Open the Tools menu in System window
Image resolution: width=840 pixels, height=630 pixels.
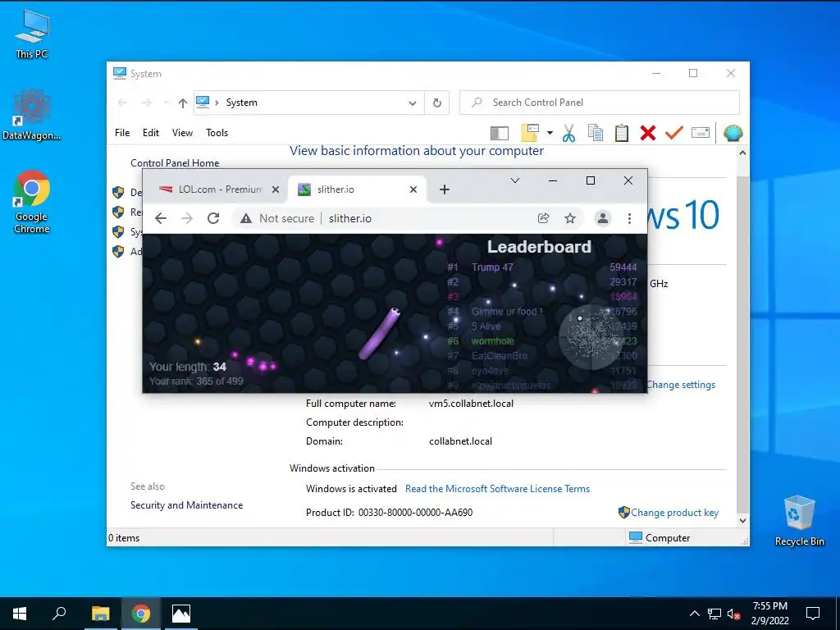point(217,133)
